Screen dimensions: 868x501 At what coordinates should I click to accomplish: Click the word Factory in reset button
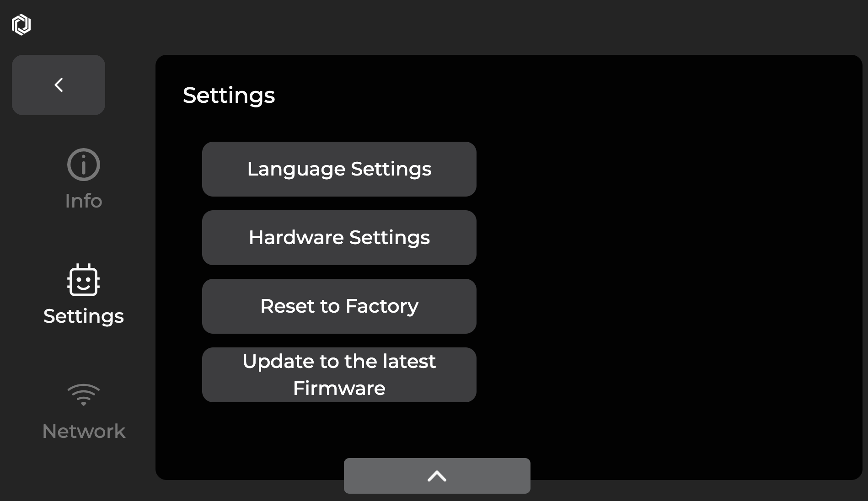pos(382,307)
